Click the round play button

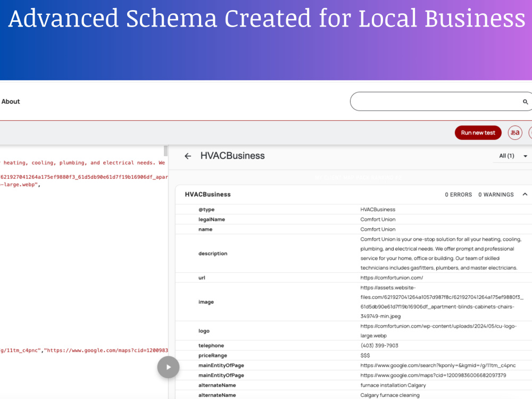point(168,367)
